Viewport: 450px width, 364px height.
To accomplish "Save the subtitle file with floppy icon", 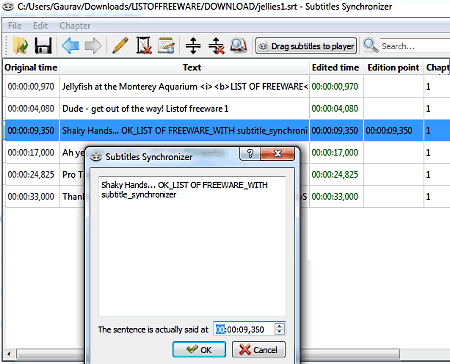I will (43, 46).
